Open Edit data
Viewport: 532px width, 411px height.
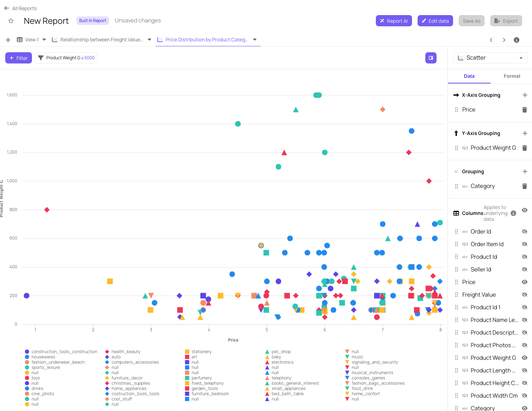click(x=435, y=21)
